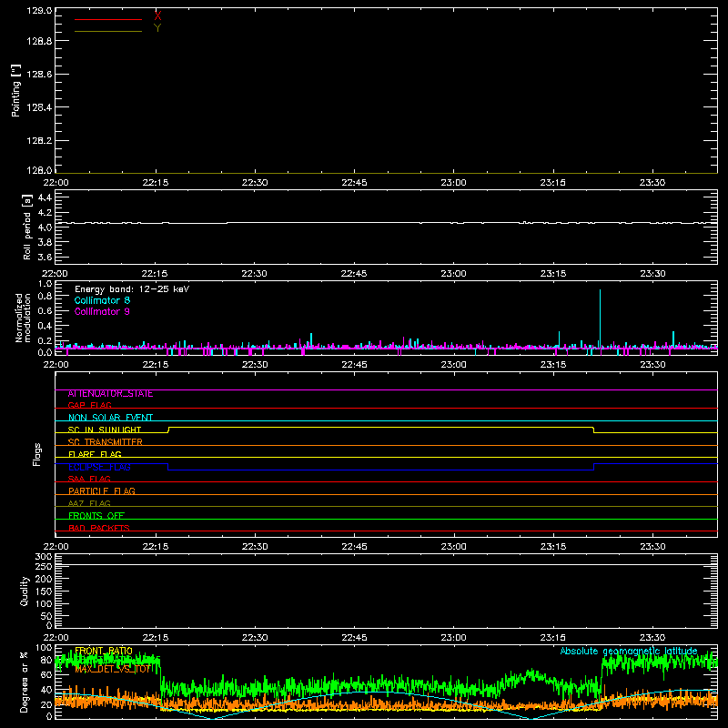Image resolution: width=728 pixels, height=728 pixels.
Task: Click the Roll period axis title
Action: 27,227
